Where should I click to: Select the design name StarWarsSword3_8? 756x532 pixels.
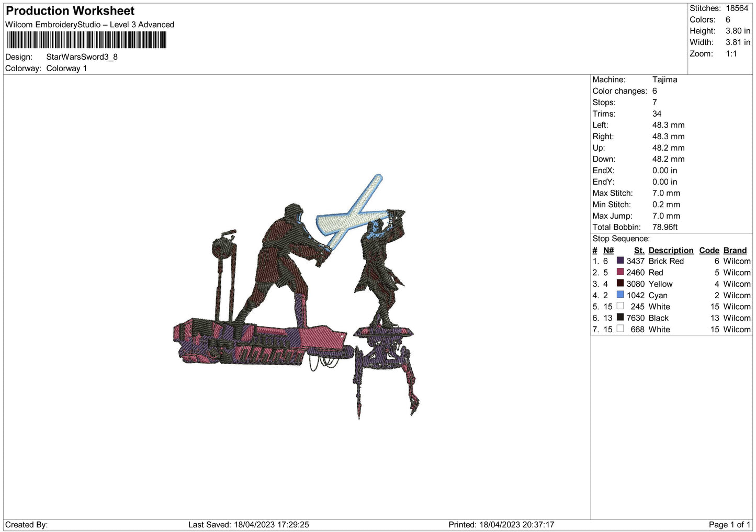pos(81,56)
